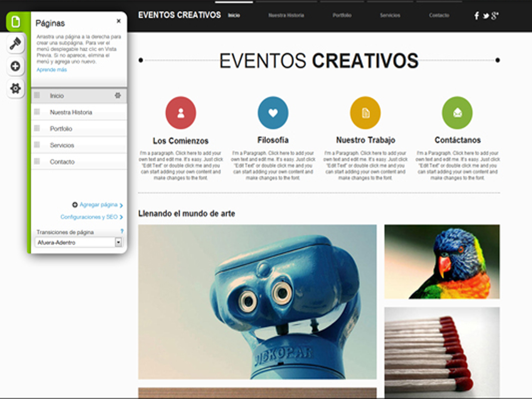Click the EVENTOS CREATIVOS header logo text

pos(180,15)
